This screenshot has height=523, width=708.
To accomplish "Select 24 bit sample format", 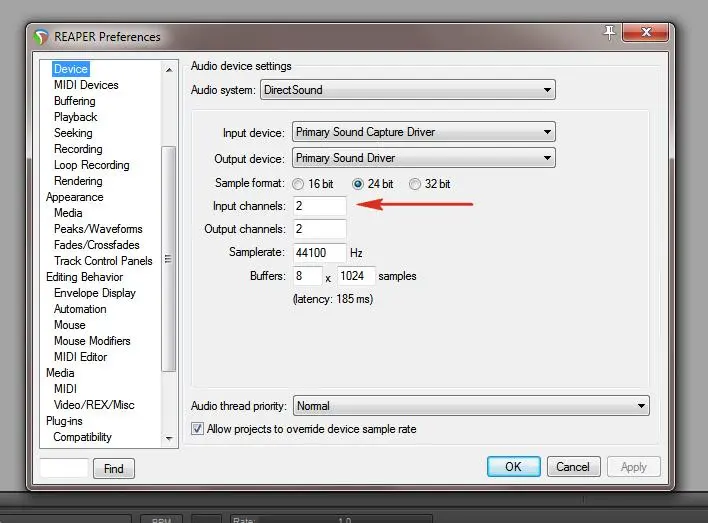I will [x=358, y=184].
